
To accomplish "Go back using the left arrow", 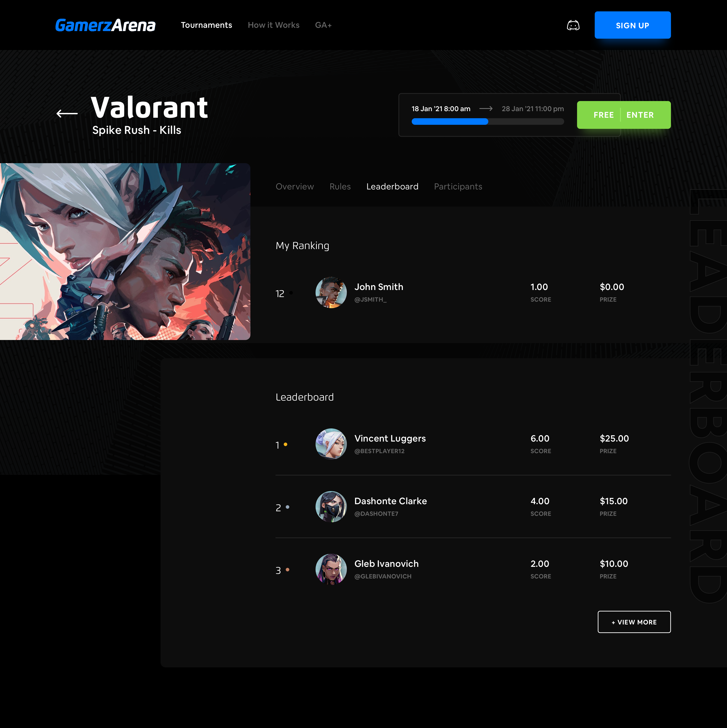I will click(67, 113).
